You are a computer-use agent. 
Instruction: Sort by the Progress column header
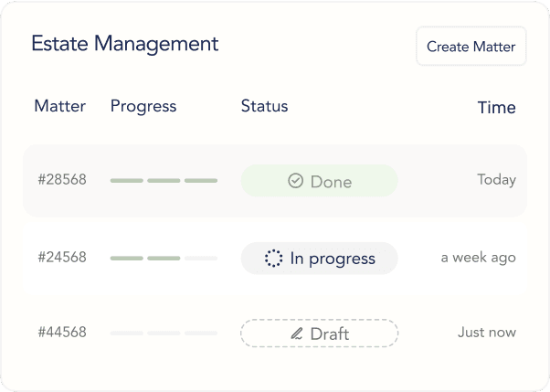tap(143, 106)
